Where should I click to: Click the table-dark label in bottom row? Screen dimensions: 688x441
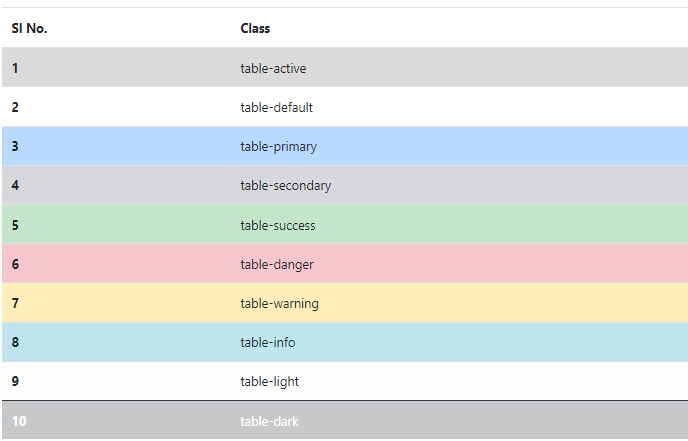coord(269,421)
